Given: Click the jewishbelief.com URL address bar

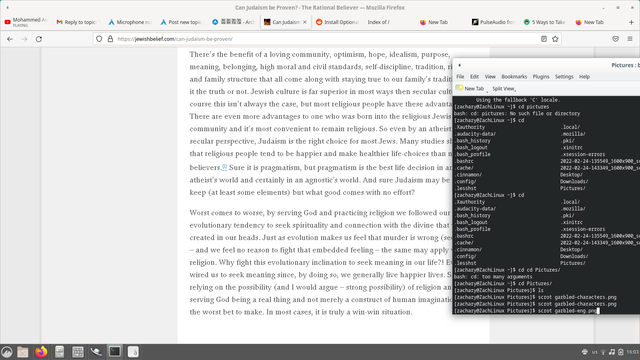Looking at the screenshot, I should 327,39.
